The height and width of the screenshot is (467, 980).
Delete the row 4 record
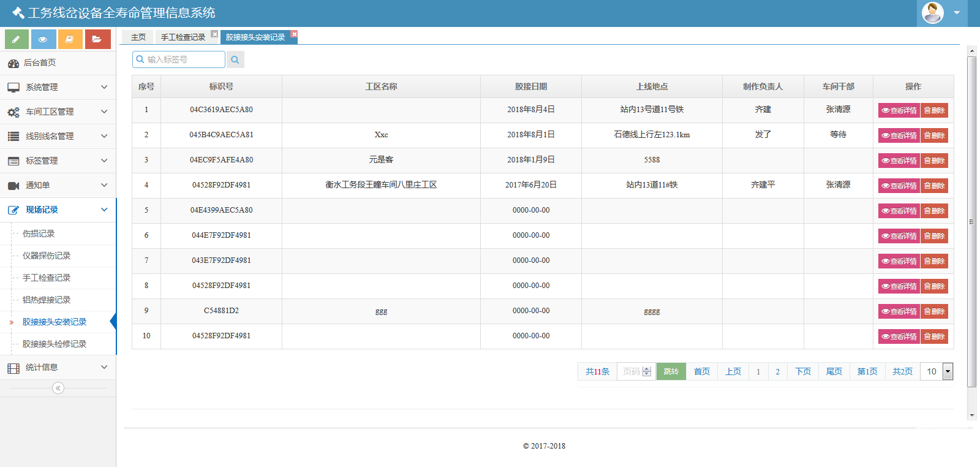tap(934, 186)
